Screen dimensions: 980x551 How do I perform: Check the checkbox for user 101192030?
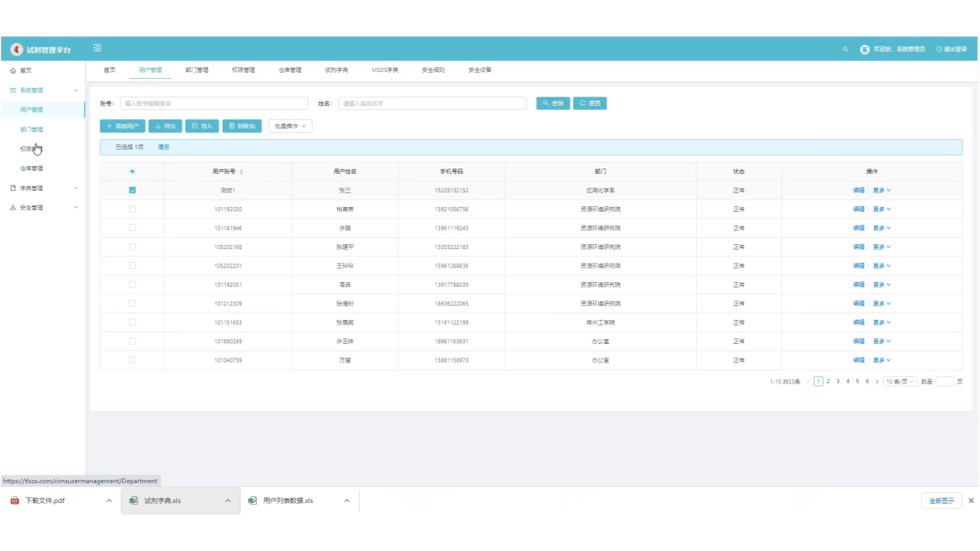[x=132, y=209]
